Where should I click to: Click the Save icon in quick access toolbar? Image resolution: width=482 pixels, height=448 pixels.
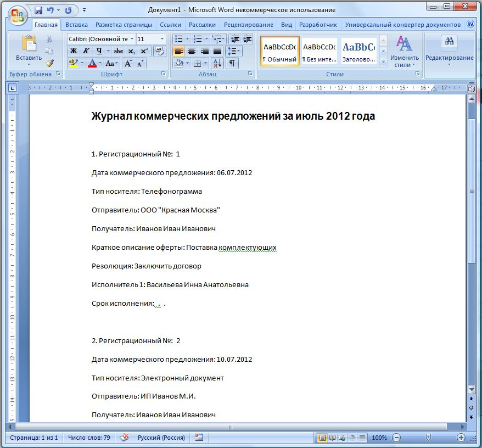(38, 10)
